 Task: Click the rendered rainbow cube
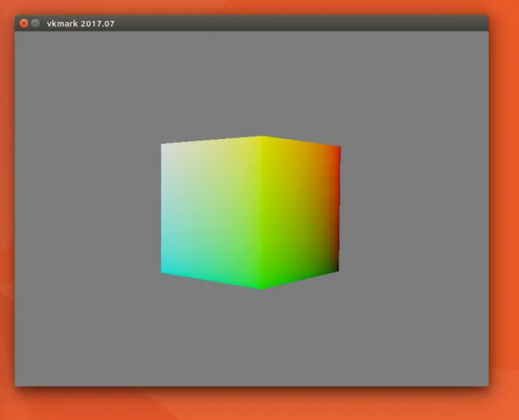[x=251, y=212]
